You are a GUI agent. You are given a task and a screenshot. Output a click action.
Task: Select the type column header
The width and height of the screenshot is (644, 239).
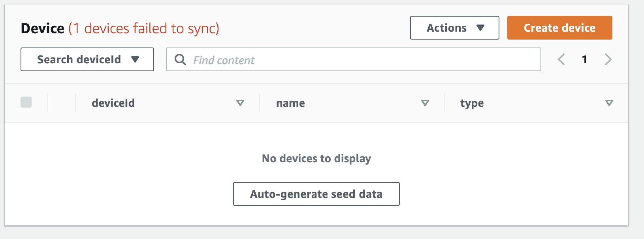471,103
